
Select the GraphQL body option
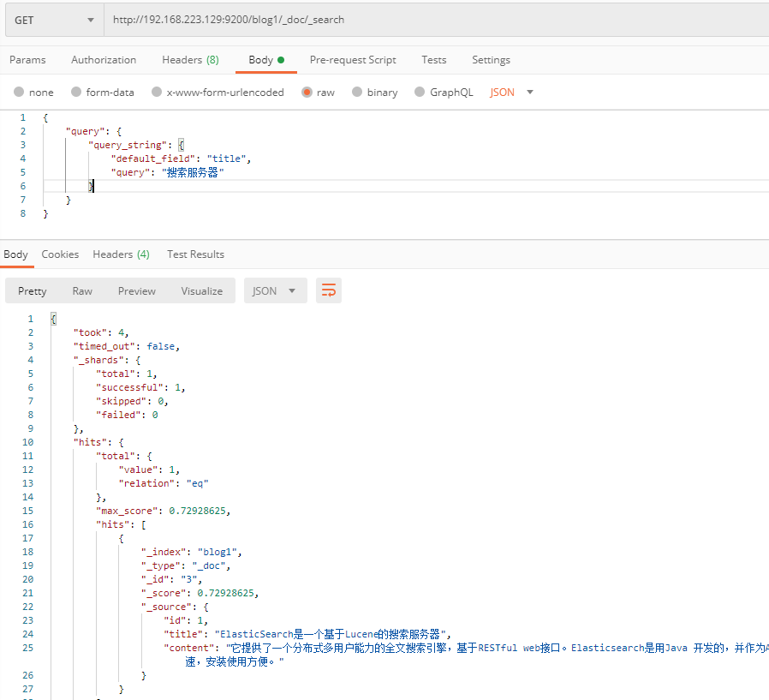pos(420,92)
